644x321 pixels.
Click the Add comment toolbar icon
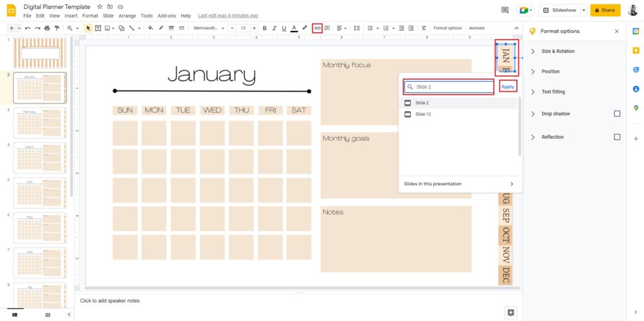pos(327,28)
